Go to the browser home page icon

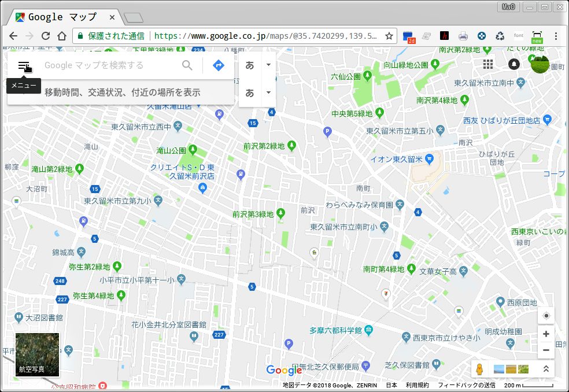pos(62,36)
